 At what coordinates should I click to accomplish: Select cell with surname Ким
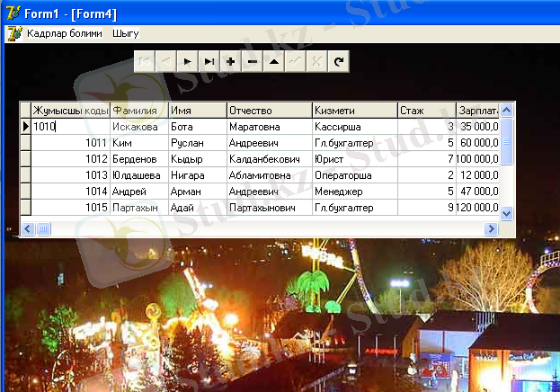pyautogui.click(x=139, y=143)
